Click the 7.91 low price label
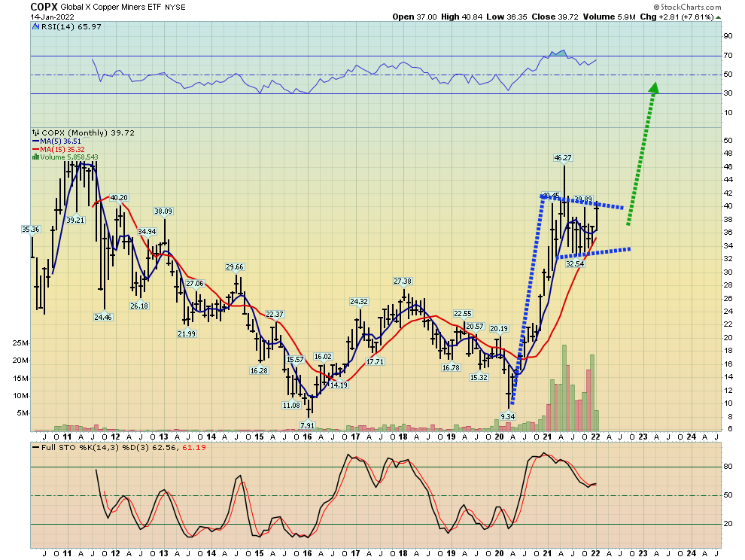The image size is (745, 560). click(307, 425)
